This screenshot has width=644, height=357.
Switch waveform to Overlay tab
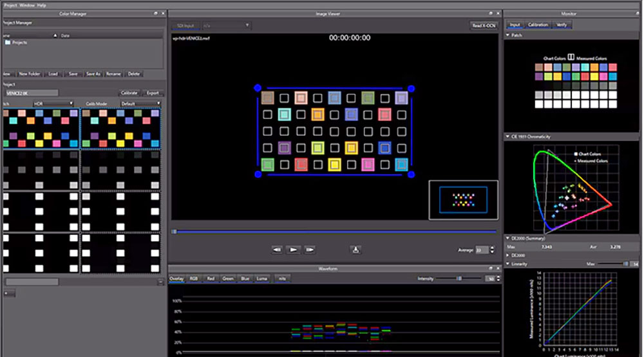click(x=176, y=279)
